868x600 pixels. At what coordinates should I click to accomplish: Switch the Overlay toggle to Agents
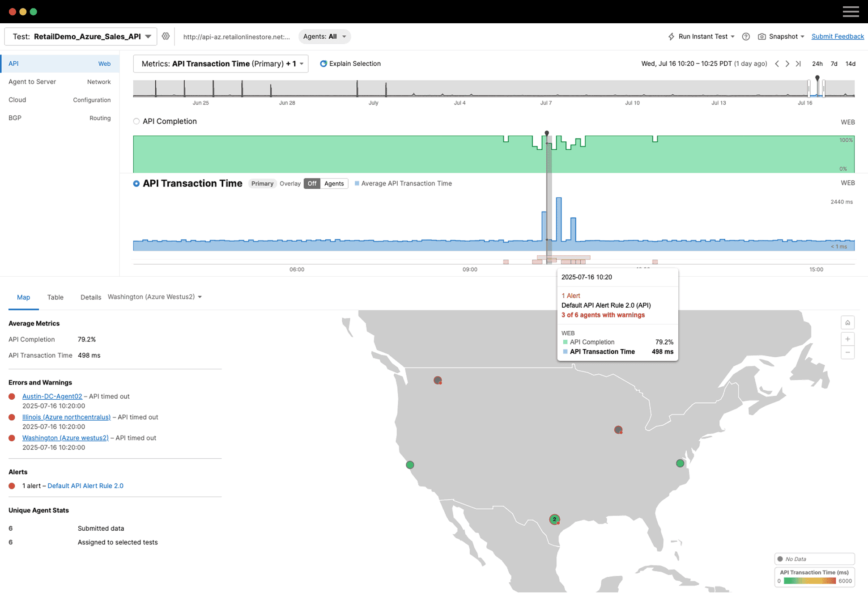334,183
